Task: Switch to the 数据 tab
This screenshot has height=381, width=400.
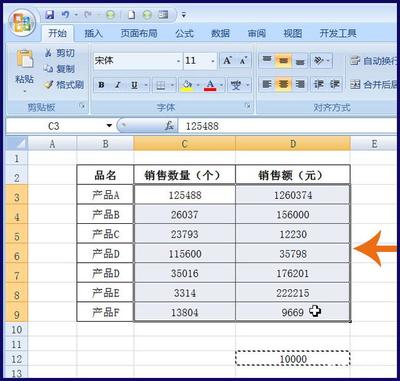Action: click(x=220, y=33)
